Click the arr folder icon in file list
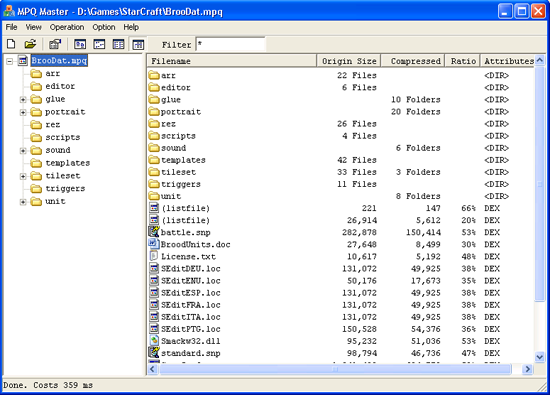 (x=154, y=75)
